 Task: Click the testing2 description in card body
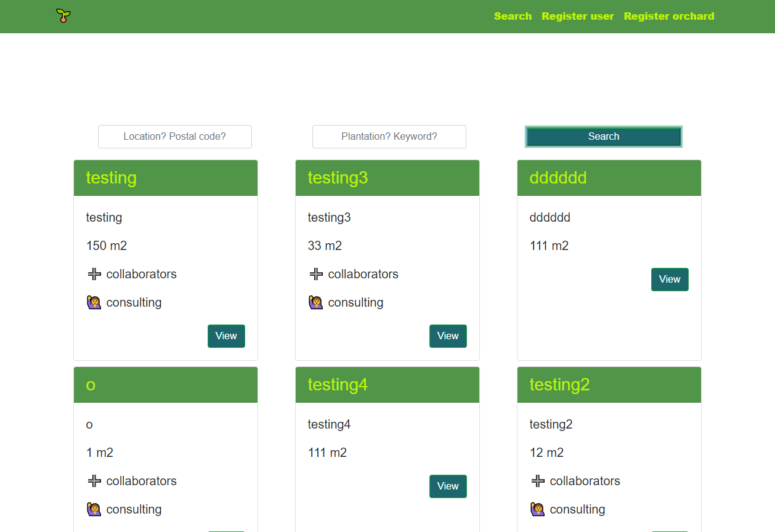click(551, 424)
